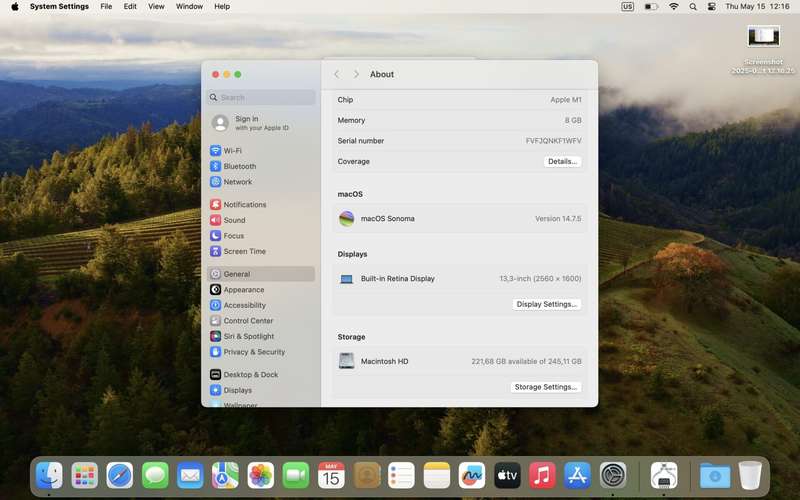Open Finder from the Dock
Image resolution: width=800 pixels, height=500 pixels.
tap(49, 476)
